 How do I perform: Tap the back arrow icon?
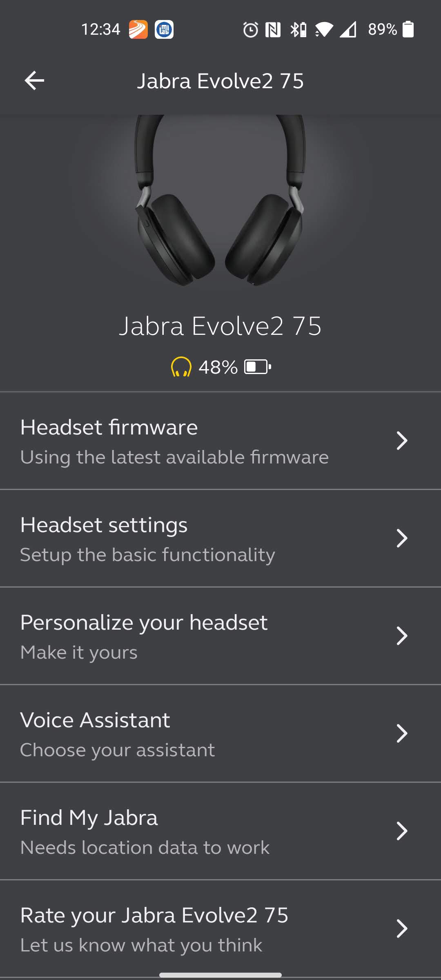(34, 80)
